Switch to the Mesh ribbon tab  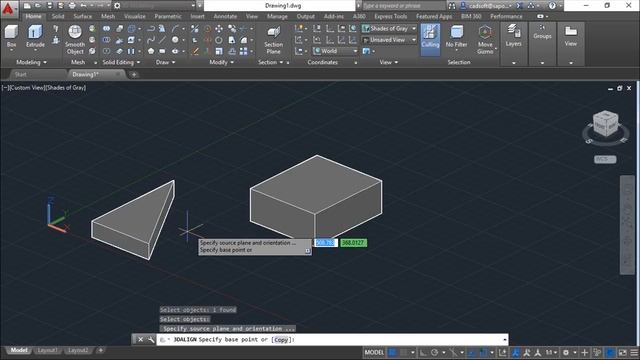[x=108, y=16]
